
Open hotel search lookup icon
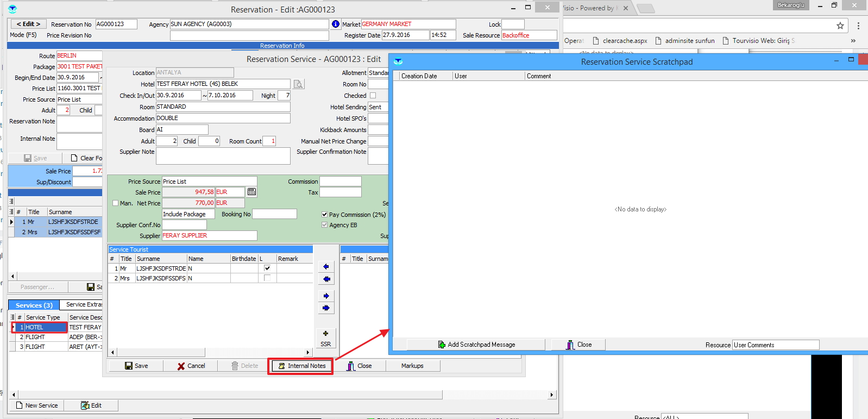pyautogui.click(x=298, y=84)
